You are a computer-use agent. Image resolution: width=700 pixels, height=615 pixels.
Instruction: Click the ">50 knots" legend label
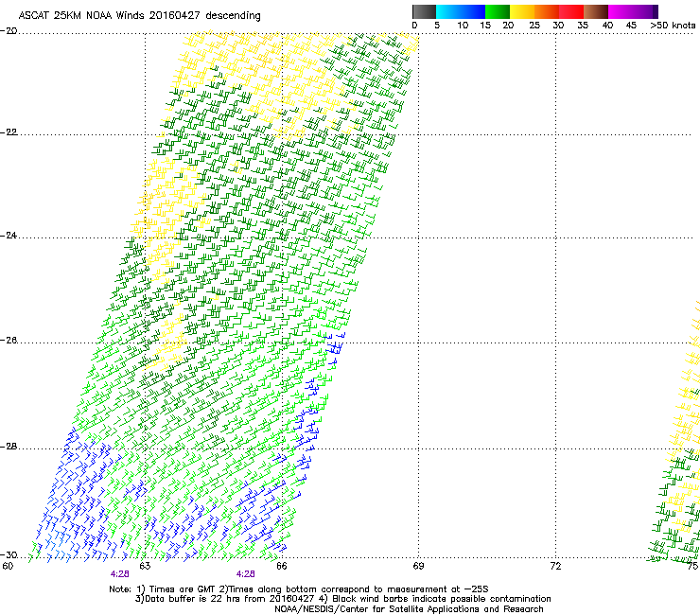coord(673,26)
